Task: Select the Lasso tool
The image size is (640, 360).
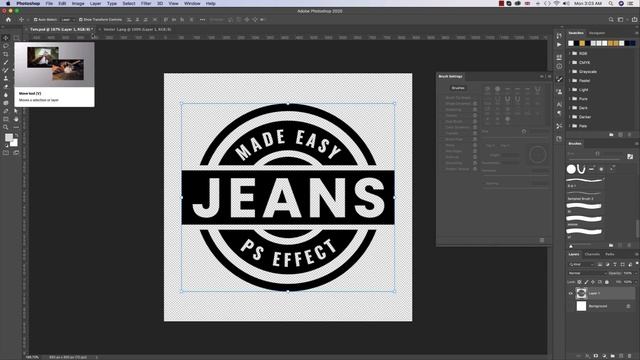Action: (6, 46)
